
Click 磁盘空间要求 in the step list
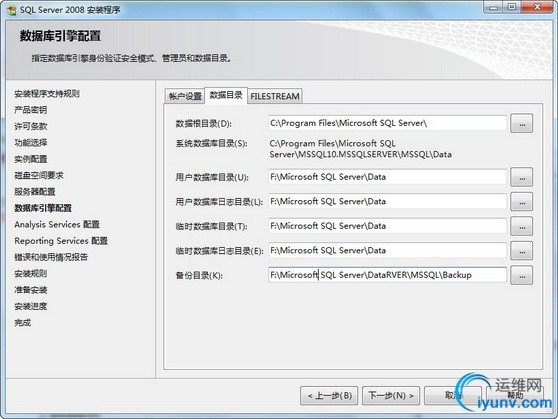39,175
